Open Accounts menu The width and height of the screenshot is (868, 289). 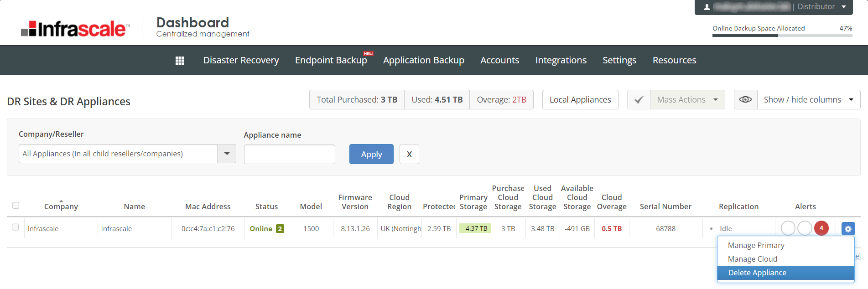click(499, 60)
